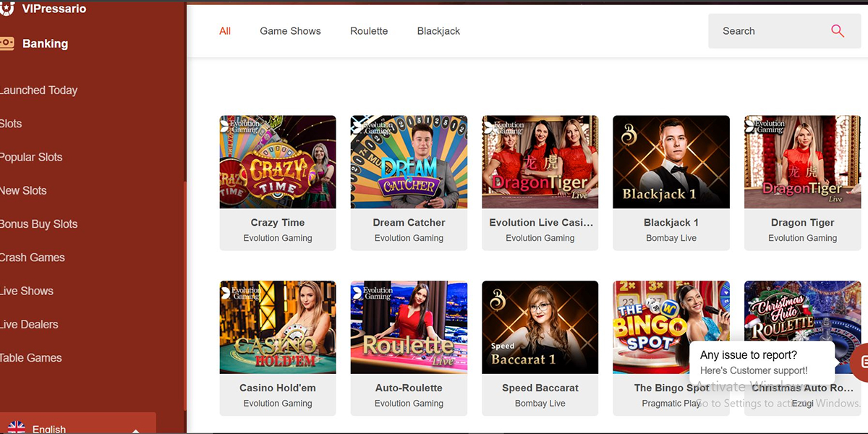Open the Table Games sidebar link
The image size is (868, 434).
pos(31,358)
